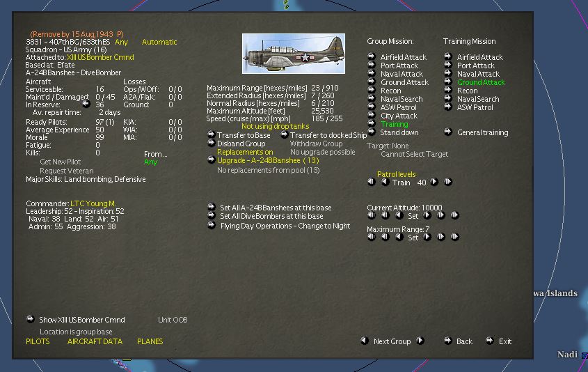Lower Current Altitude with leftmost arrow
This screenshot has width=588, height=372.
372,215
